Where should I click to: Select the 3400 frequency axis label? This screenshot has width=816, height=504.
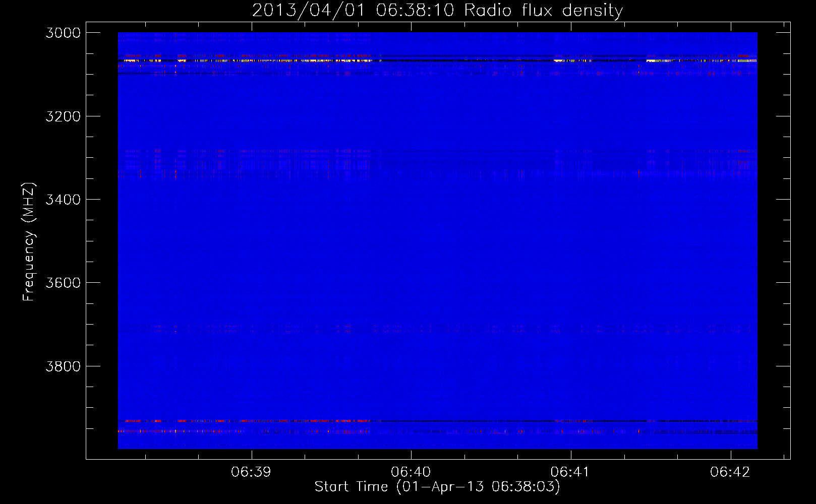pos(63,200)
